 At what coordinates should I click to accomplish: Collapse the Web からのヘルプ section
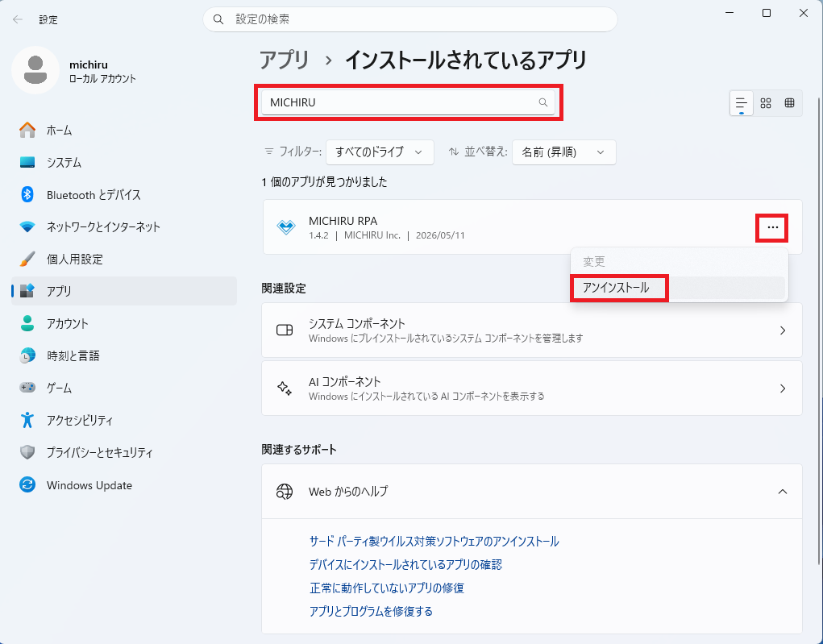coord(783,492)
